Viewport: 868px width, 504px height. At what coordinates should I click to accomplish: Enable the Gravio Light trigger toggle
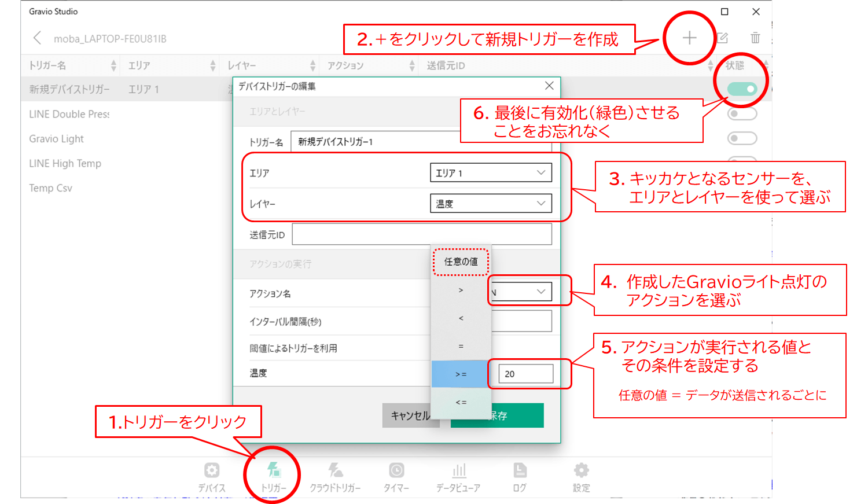(742, 138)
